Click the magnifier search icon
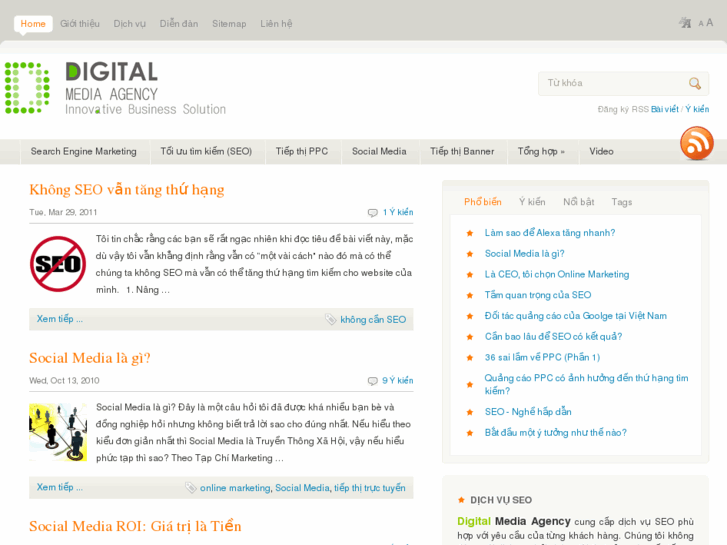 (x=694, y=84)
